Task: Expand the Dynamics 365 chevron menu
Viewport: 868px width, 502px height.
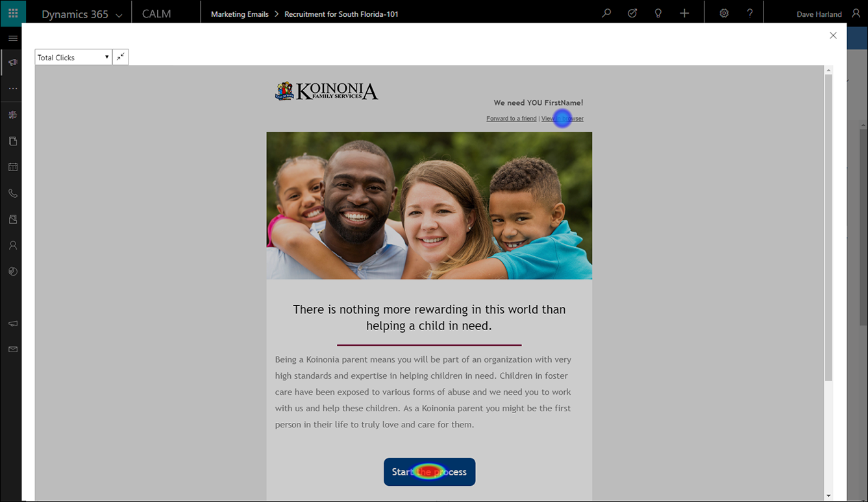Action: [119, 16]
